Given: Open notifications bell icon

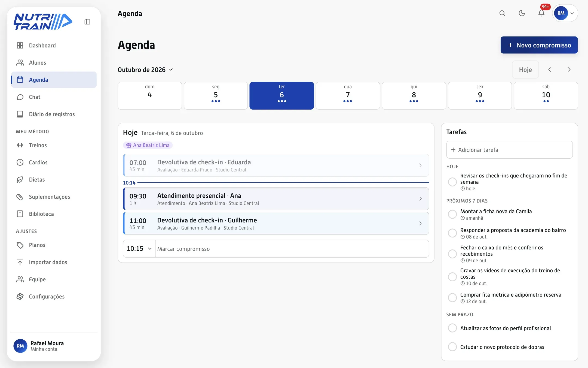Looking at the screenshot, I should [541, 13].
